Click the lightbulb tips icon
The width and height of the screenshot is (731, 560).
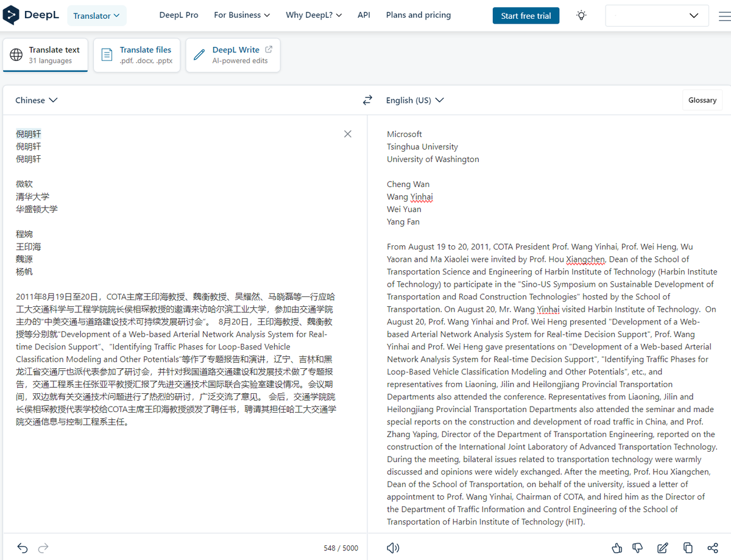coord(582,16)
